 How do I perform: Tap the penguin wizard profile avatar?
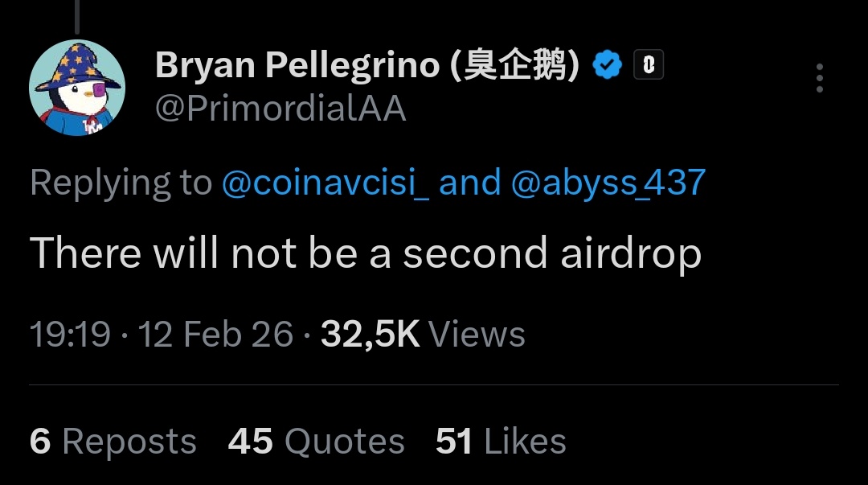click(x=77, y=88)
